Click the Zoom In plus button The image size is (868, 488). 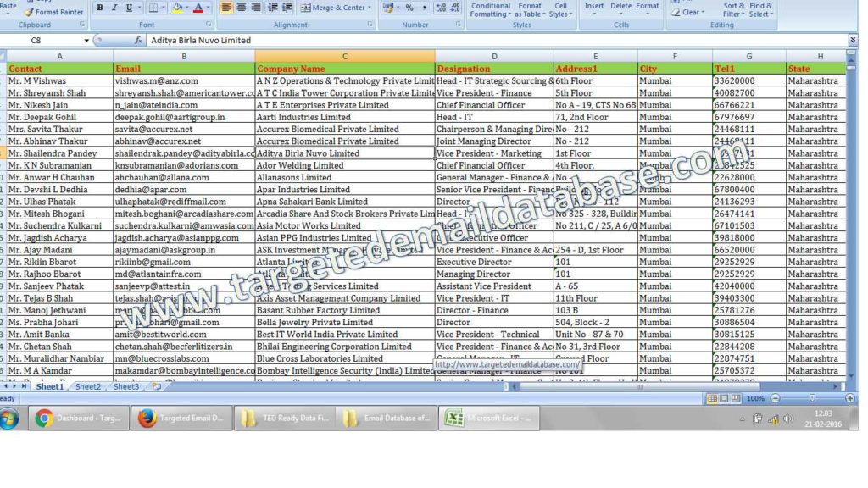click(849, 398)
